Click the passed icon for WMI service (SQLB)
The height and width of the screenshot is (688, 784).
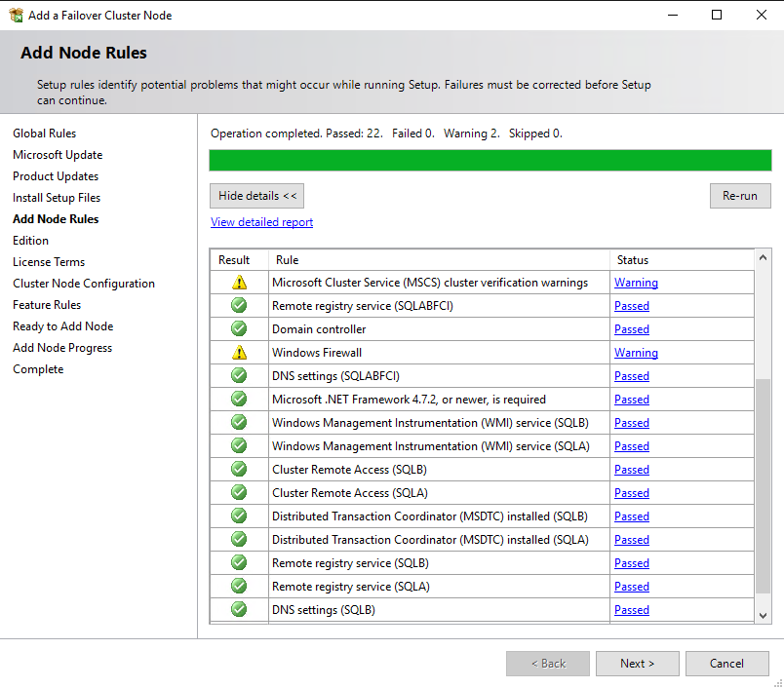[239, 422]
